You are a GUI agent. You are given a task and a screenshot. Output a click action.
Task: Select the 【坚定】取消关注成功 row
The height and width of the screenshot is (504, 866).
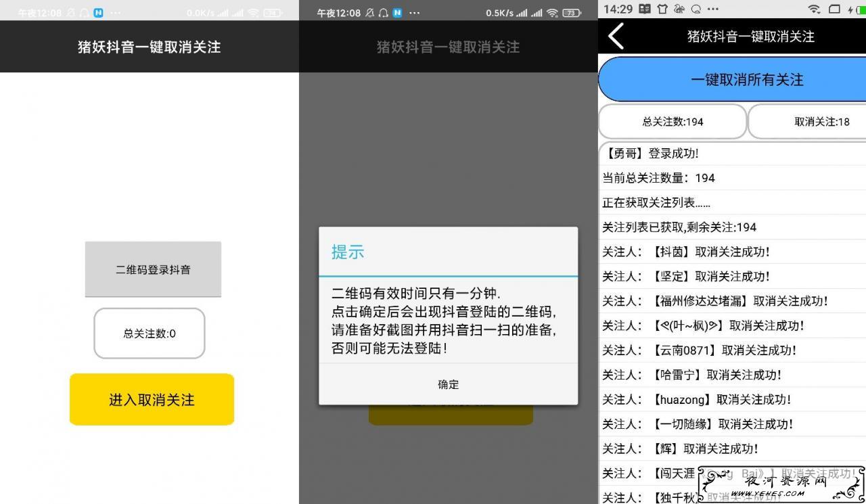(x=733, y=276)
